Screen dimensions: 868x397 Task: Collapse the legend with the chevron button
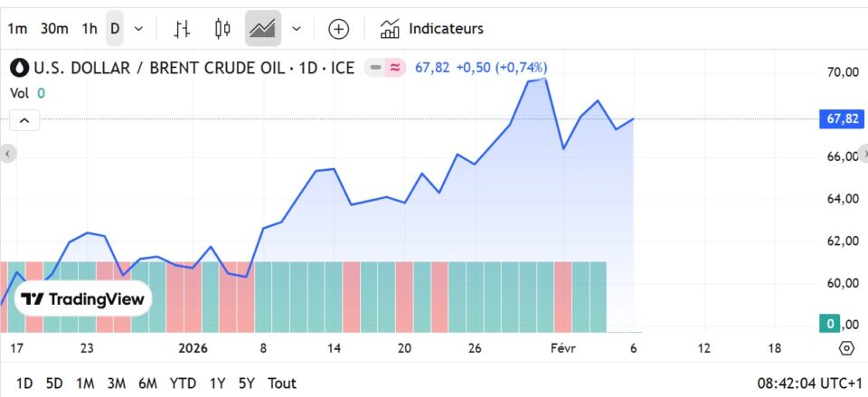(24, 120)
